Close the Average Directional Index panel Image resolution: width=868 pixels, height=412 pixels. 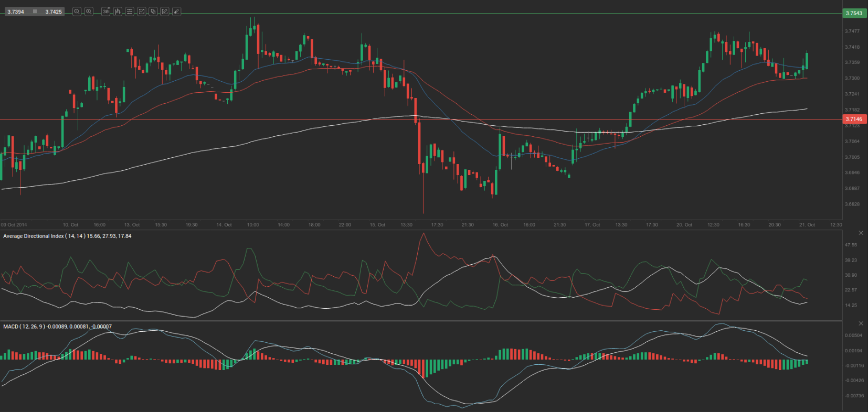point(861,233)
